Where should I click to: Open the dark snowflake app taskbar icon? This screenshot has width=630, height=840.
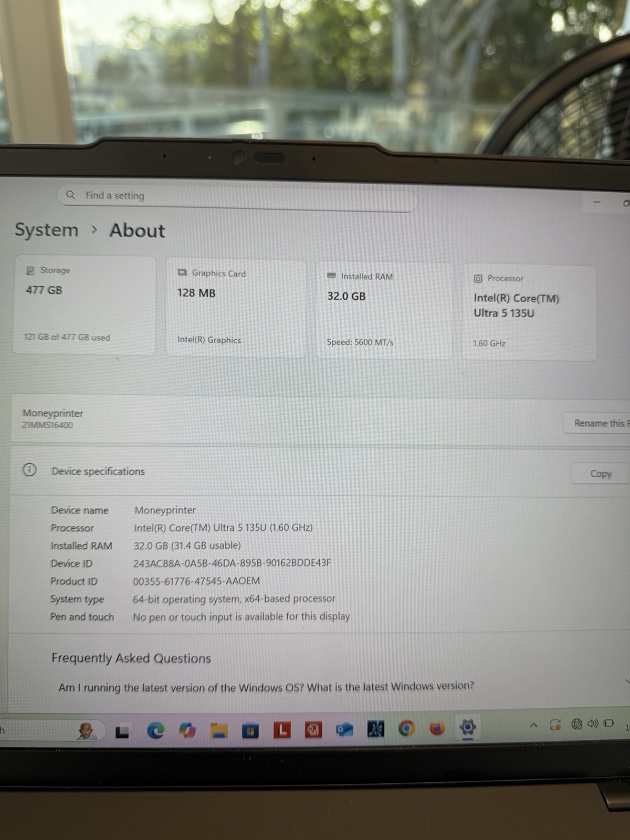coord(375,729)
